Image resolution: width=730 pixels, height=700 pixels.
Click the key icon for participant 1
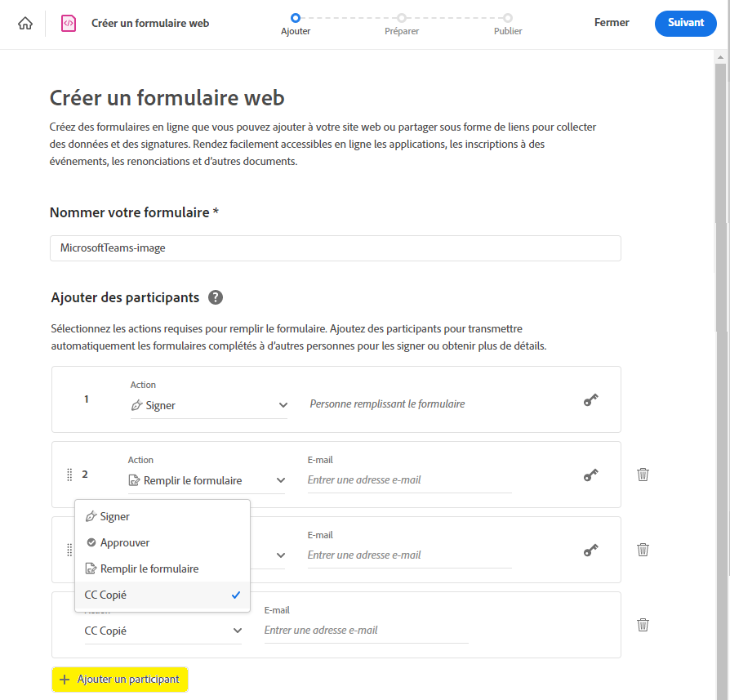tap(590, 400)
